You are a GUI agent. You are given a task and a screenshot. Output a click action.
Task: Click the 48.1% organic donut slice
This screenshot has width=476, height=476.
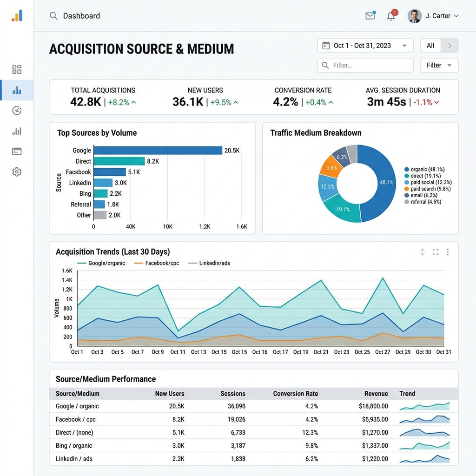(386, 183)
